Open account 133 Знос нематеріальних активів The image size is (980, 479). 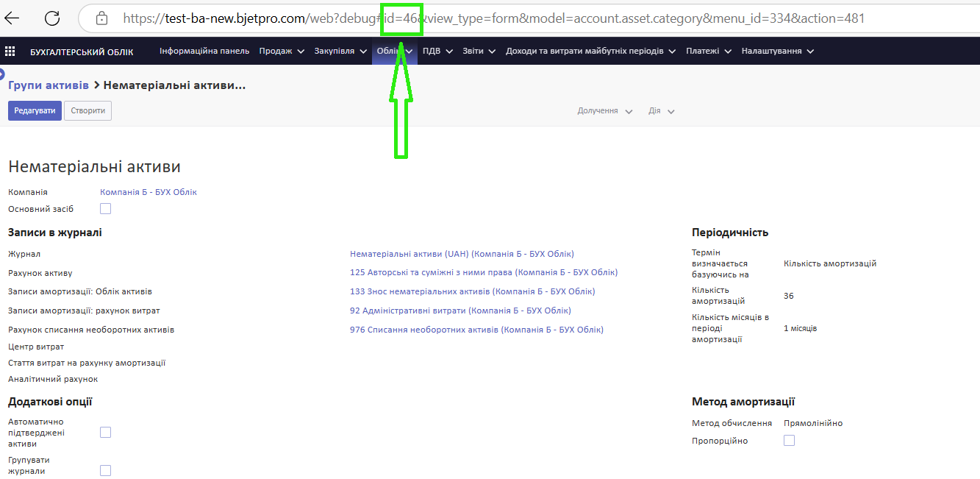pyautogui.click(x=473, y=291)
